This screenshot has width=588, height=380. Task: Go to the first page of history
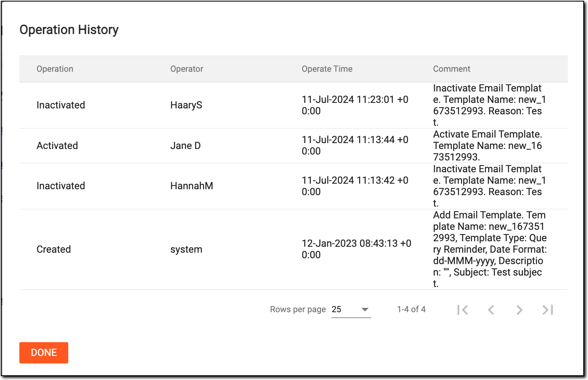(x=463, y=310)
